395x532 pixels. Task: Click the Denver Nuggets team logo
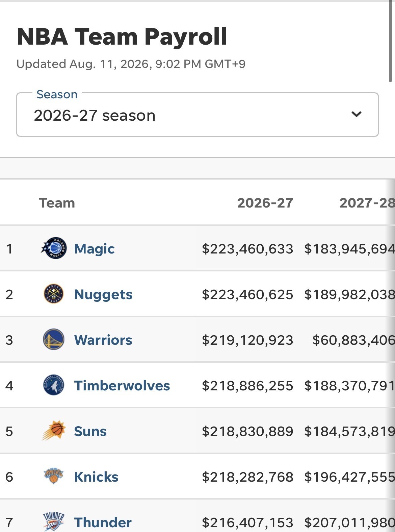click(54, 294)
